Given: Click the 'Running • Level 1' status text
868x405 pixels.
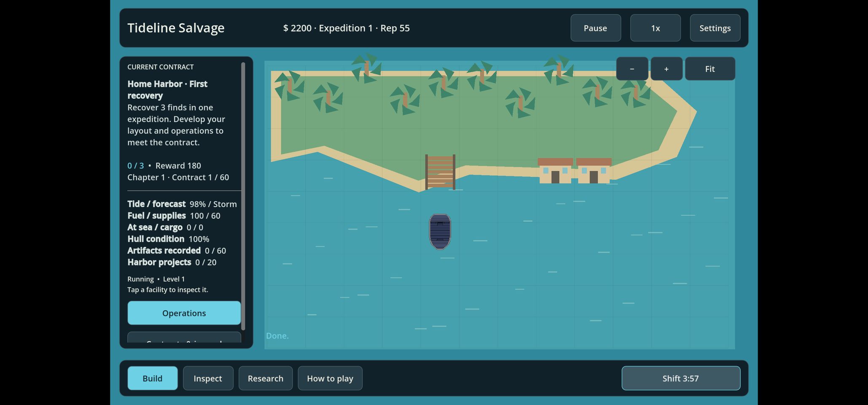Looking at the screenshot, I should [156, 279].
